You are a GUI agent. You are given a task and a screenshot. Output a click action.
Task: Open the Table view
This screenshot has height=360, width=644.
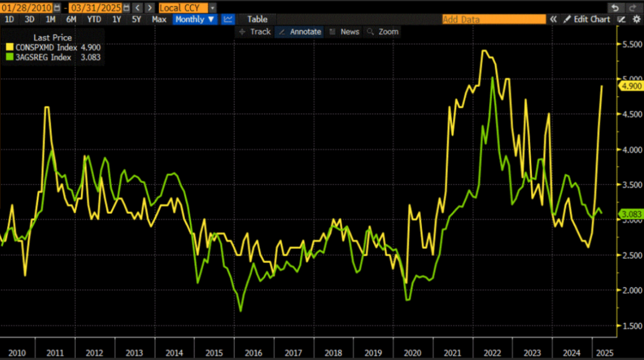tap(257, 19)
